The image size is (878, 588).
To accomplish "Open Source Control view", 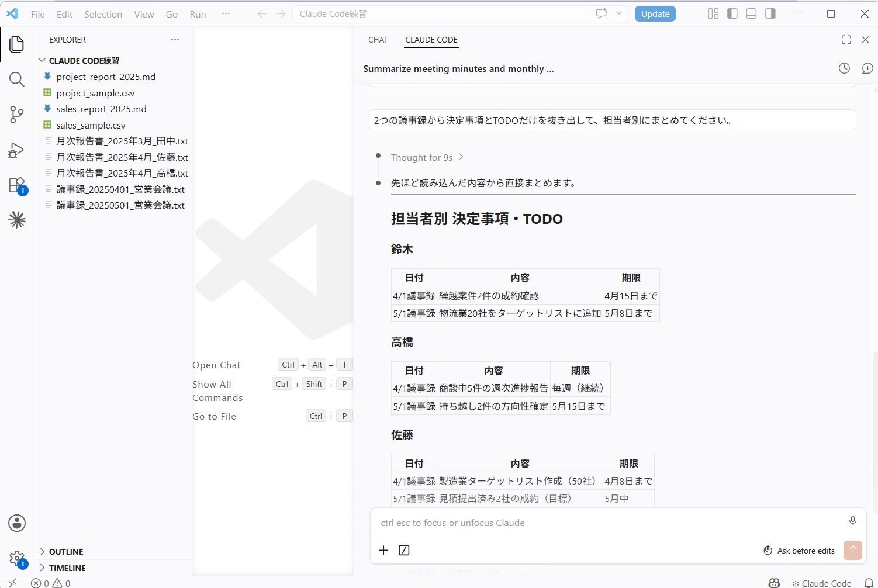I will (x=17, y=115).
